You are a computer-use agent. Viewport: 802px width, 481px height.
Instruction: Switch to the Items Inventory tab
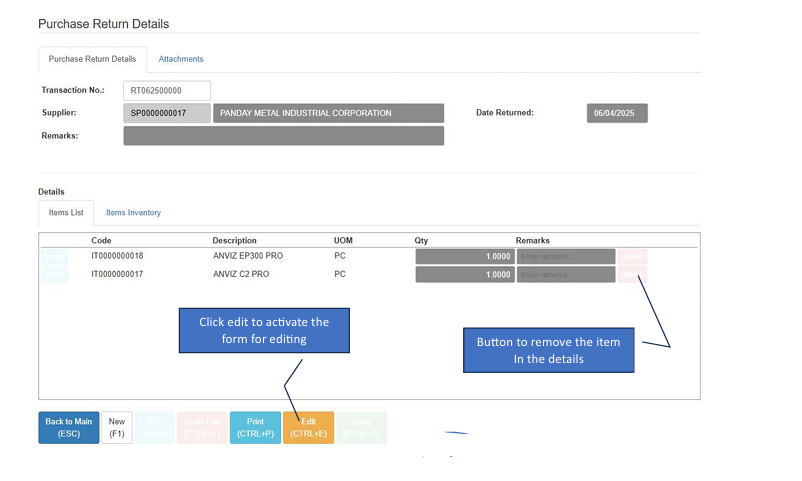pyautogui.click(x=133, y=213)
